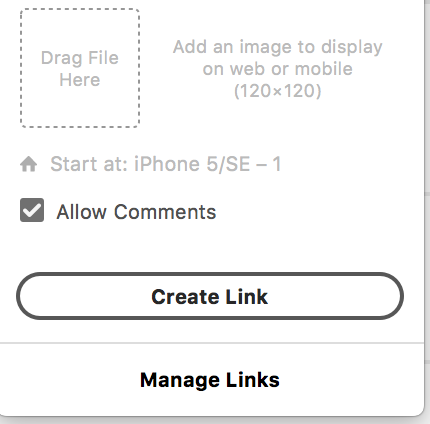This screenshot has width=430, height=424.
Task: Click the word Manage in Manage Links
Action: (x=180, y=380)
